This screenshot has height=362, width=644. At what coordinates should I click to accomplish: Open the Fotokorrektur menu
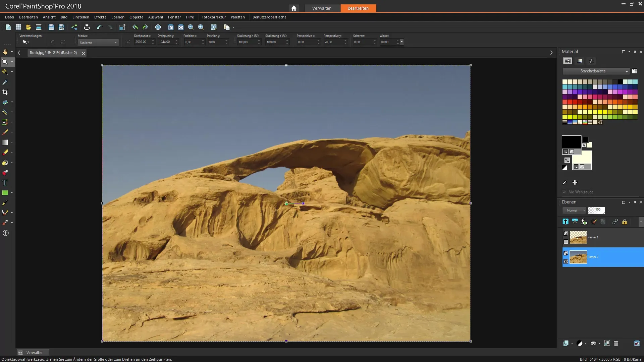coord(213,17)
